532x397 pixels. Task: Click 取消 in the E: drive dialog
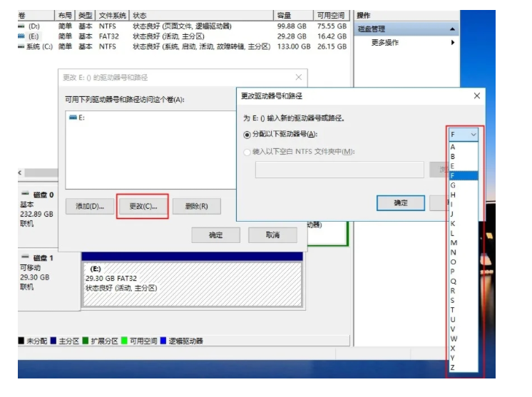coord(272,235)
